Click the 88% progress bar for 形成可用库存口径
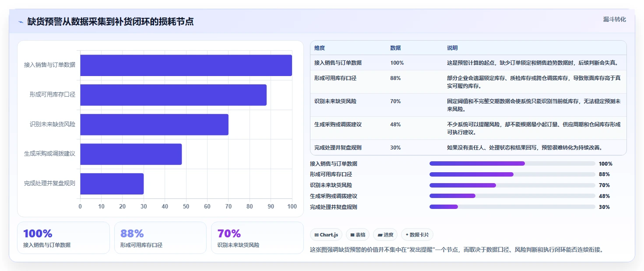Screen dimensions: 644x271 (512, 174)
